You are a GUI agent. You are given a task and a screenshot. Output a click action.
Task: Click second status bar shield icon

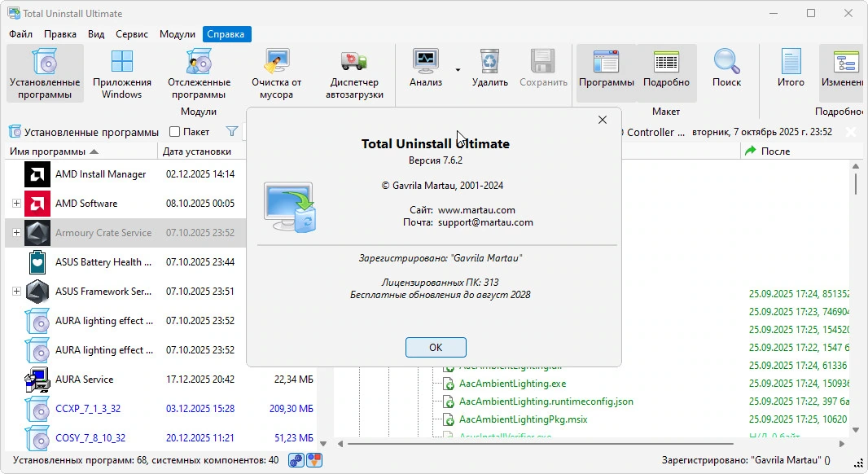[314, 460]
